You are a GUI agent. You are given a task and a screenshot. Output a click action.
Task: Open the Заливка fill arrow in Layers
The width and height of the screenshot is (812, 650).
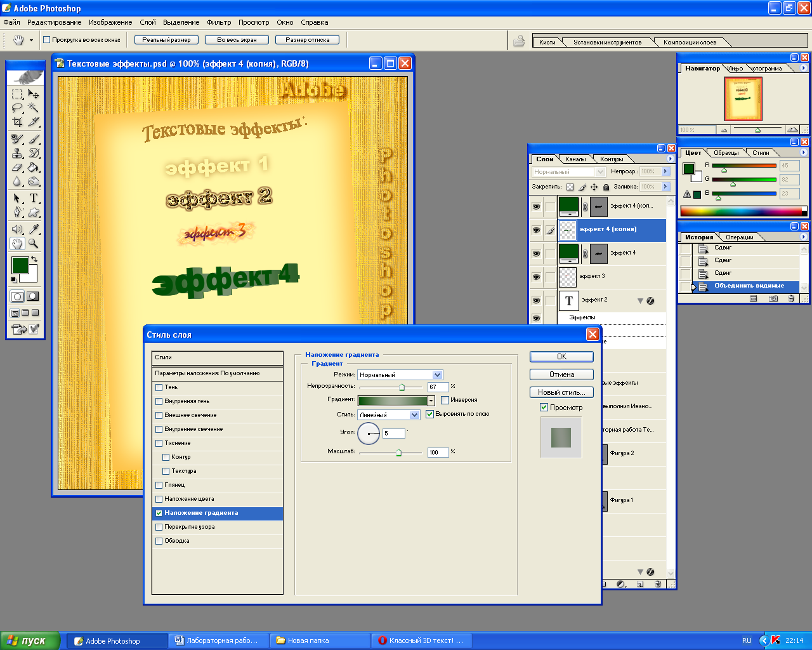(666, 187)
